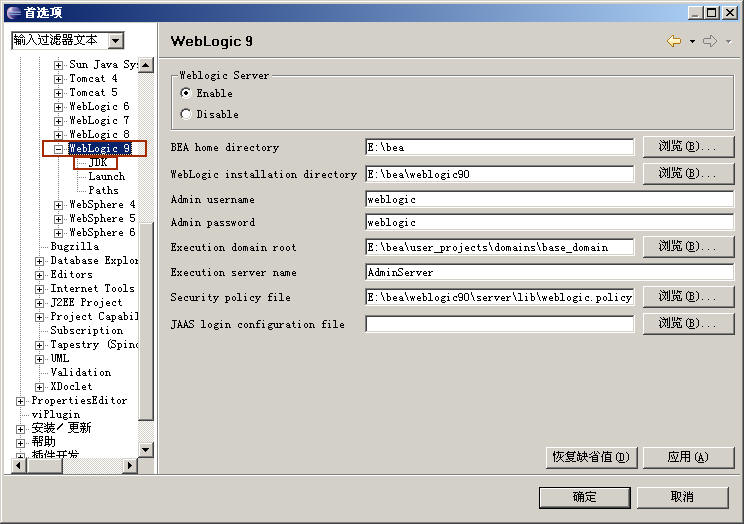Collapse the WebLogic 9 node
This screenshot has width=744, height=524.
tap(58, 149)
